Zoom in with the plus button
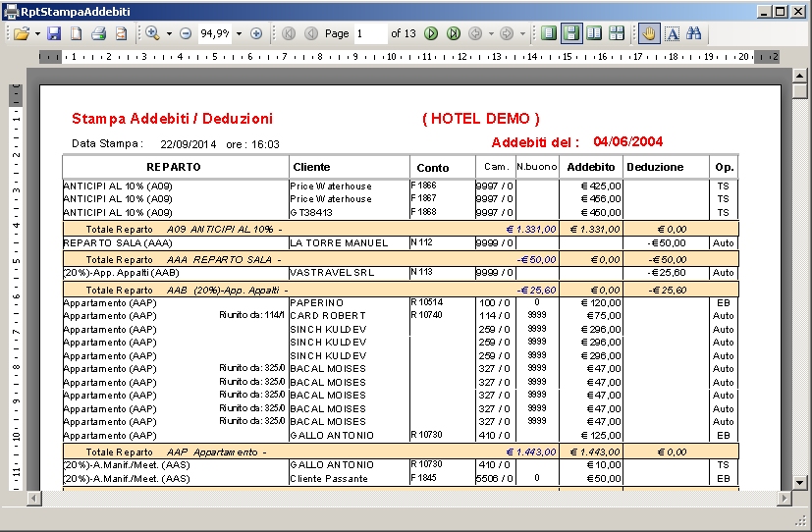Viewport: 812px width, 532px height. pyautogui.click(x=256, y=33)
